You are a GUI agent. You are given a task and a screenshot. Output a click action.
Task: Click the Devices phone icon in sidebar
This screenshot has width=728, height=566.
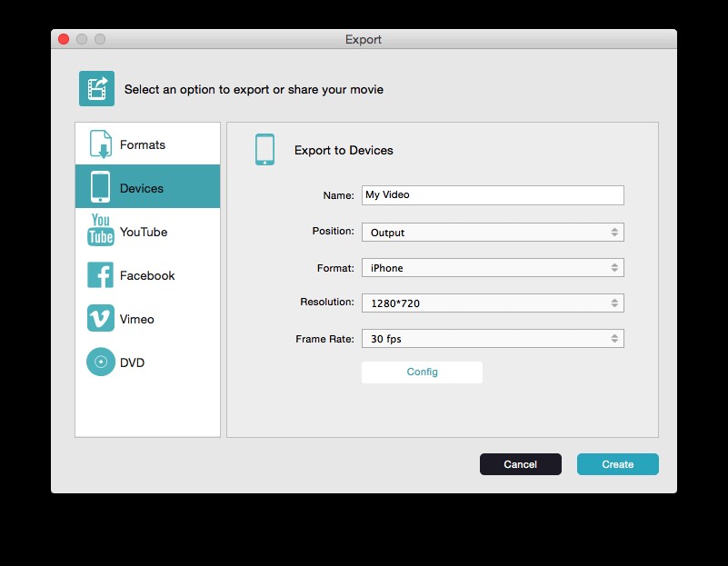click(100, 187)
